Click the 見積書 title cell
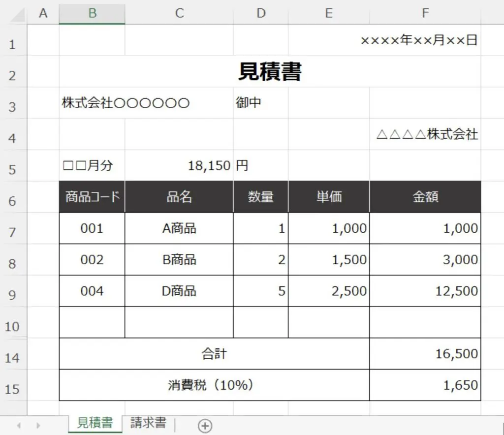The height and width of the screenshot is (435, 504). coord(270,72)
